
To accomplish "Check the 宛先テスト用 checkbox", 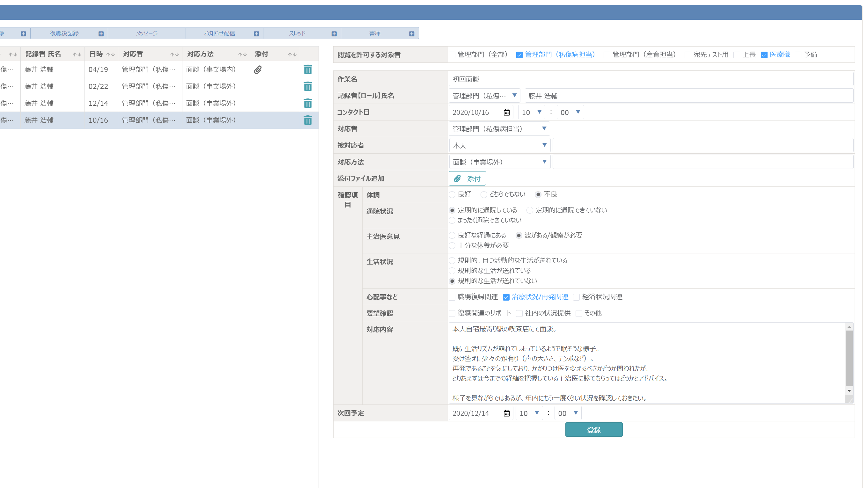I will click(688, 55).
